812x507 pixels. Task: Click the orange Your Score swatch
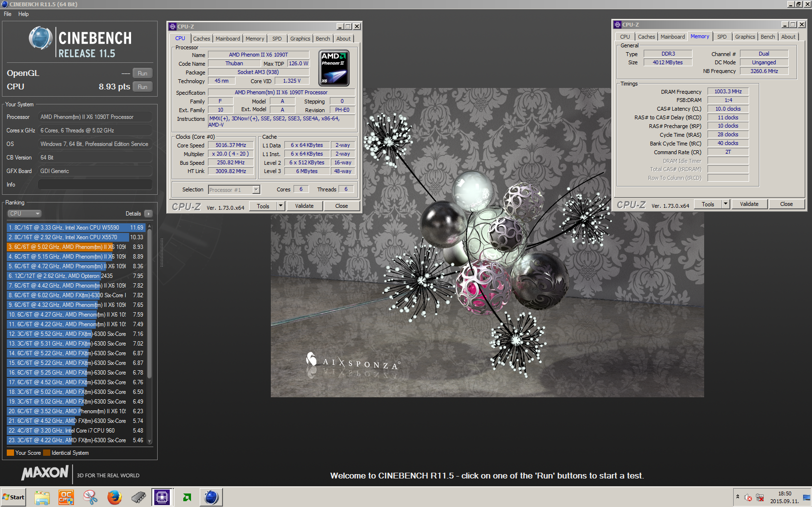[x=10, y=453]
